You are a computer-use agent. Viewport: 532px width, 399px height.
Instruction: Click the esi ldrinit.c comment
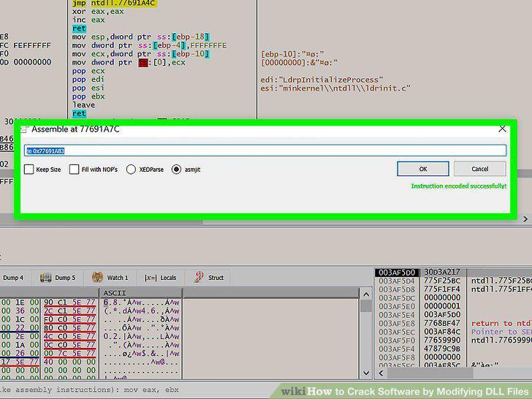pos(335,88)
